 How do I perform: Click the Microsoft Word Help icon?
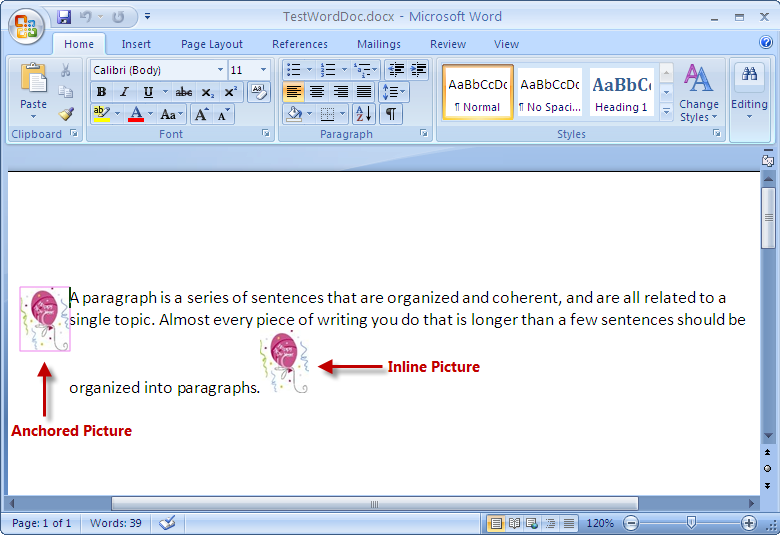[x=766, y=42]
